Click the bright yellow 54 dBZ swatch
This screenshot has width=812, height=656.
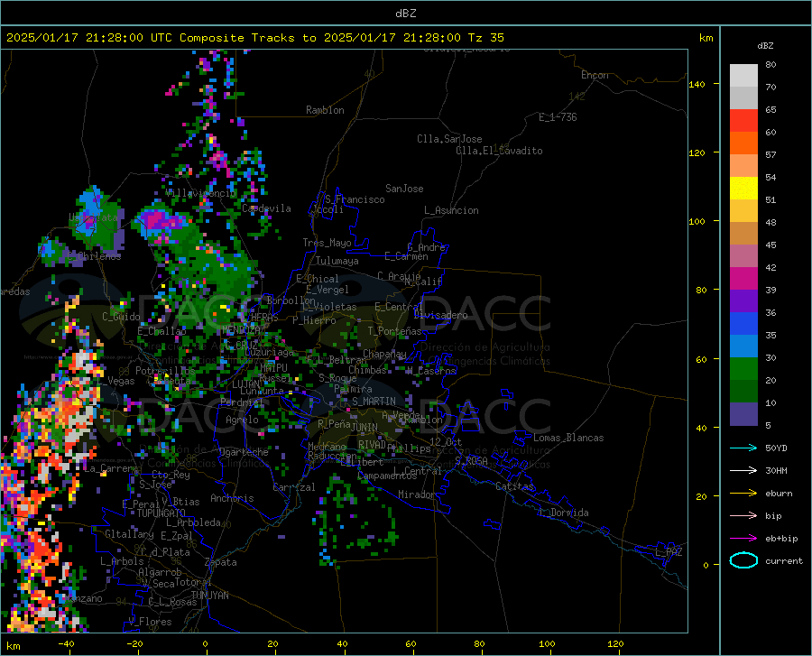pyautogui.click(x=743, y=188)
